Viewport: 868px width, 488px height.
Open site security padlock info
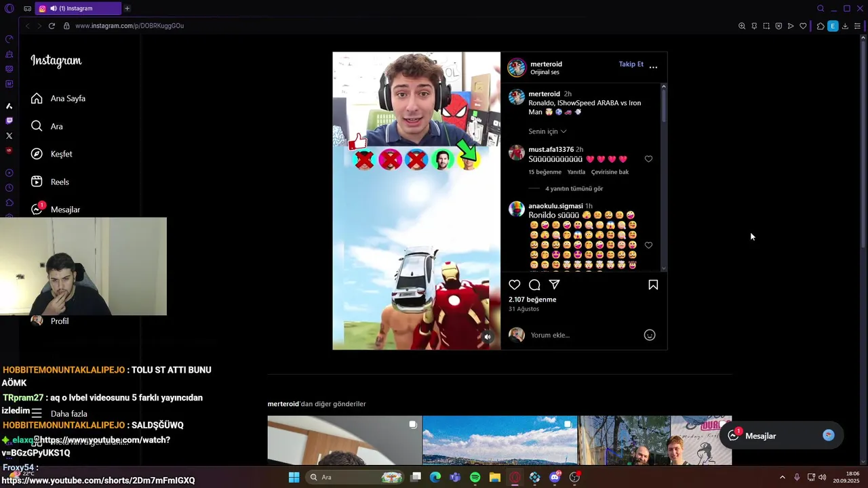(66, 26)
